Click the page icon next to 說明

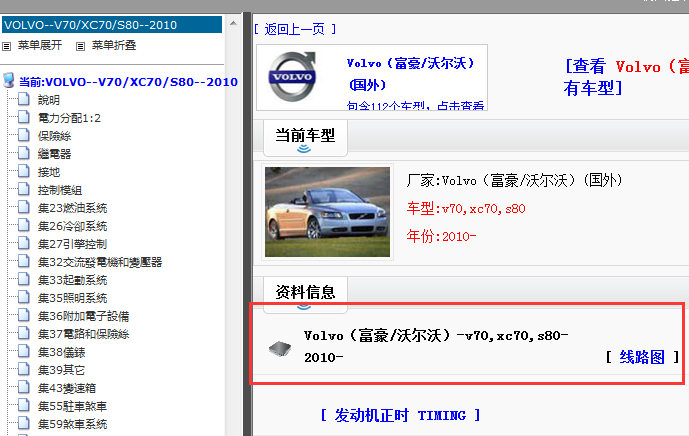[24, 99]
